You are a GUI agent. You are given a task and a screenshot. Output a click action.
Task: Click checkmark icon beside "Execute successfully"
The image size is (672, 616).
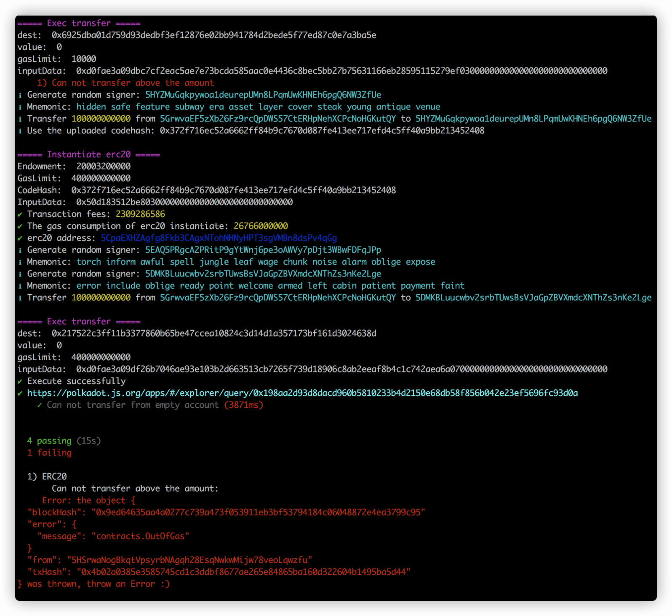point(20,382)
